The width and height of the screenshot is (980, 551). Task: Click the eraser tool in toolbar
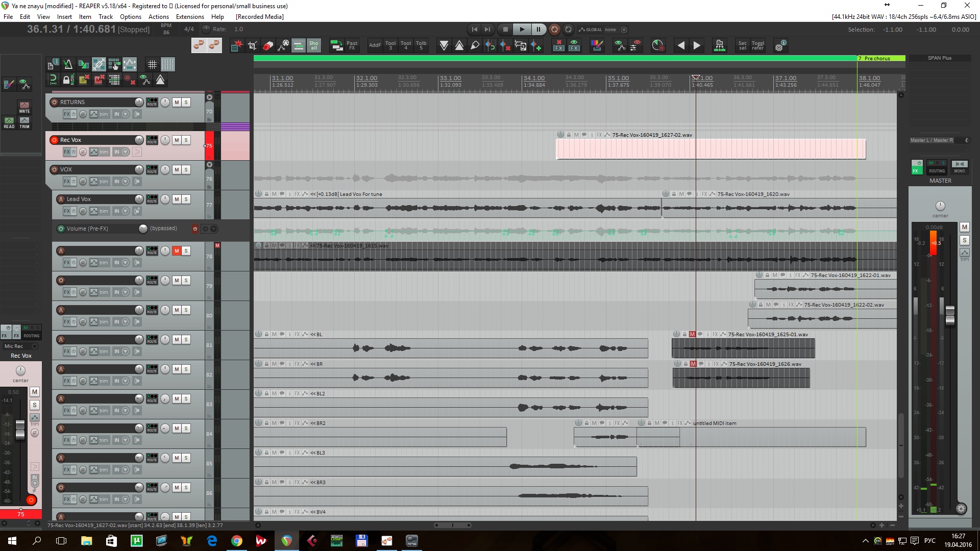[268, 46]
